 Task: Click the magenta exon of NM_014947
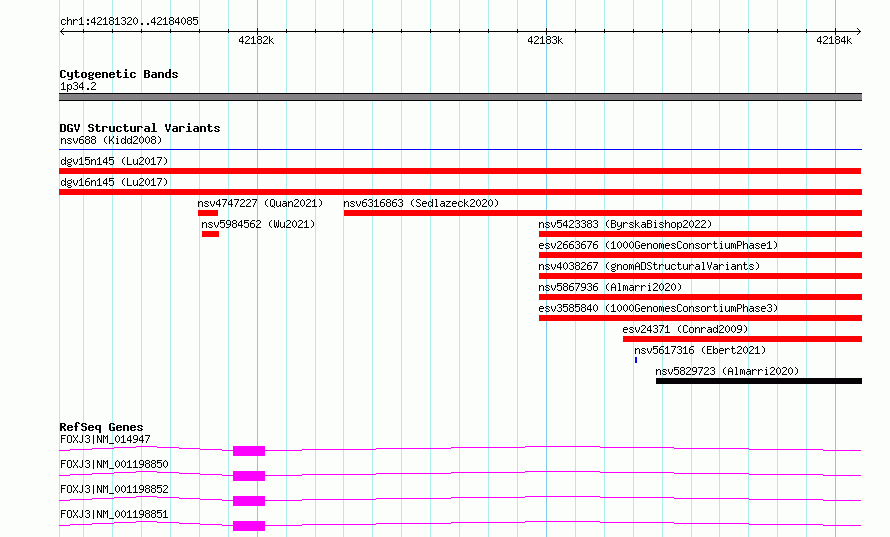pyautogui.click(x=249, y=451)
